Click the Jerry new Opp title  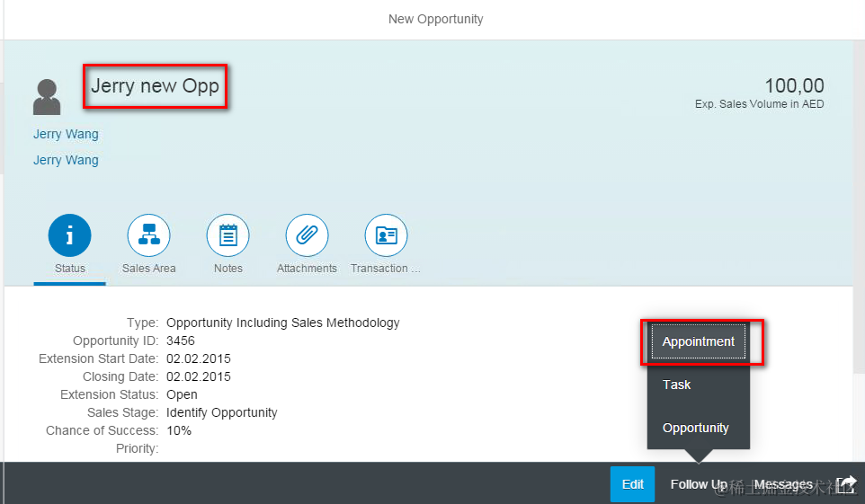155,86
